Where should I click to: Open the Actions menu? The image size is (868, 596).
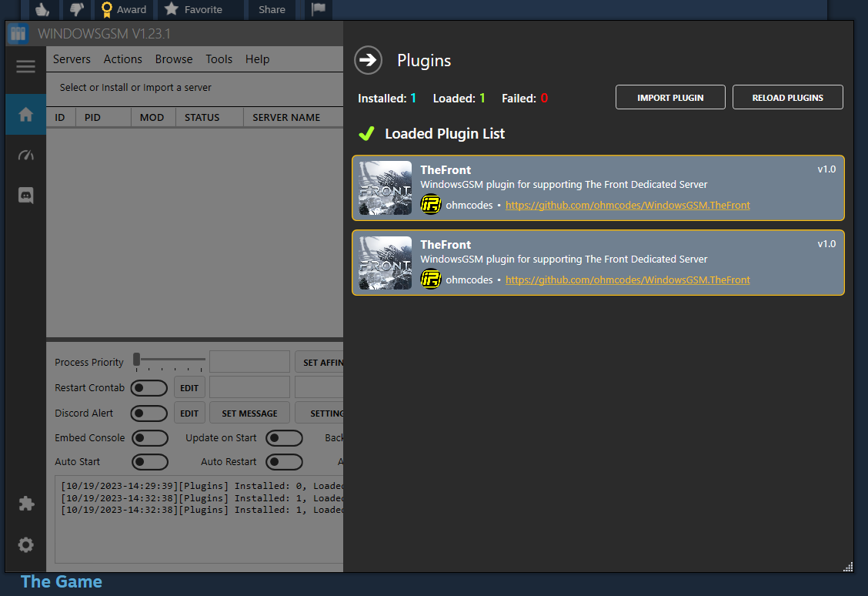122,59
